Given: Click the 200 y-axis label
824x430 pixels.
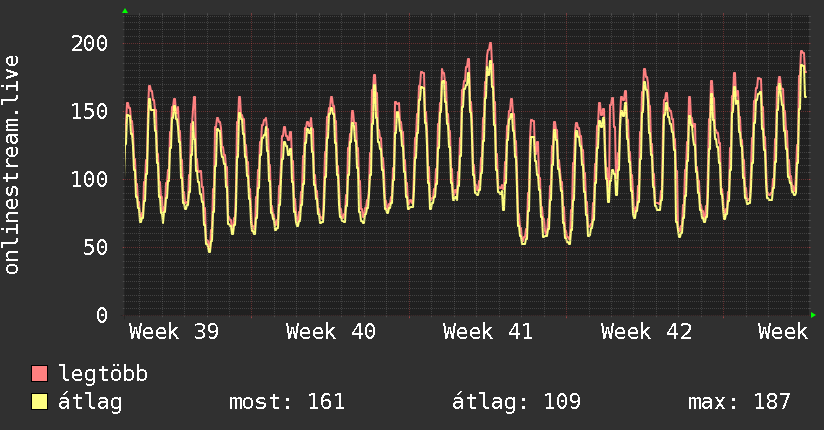Looking at the screenshot, I should click(x=90, y=43).
